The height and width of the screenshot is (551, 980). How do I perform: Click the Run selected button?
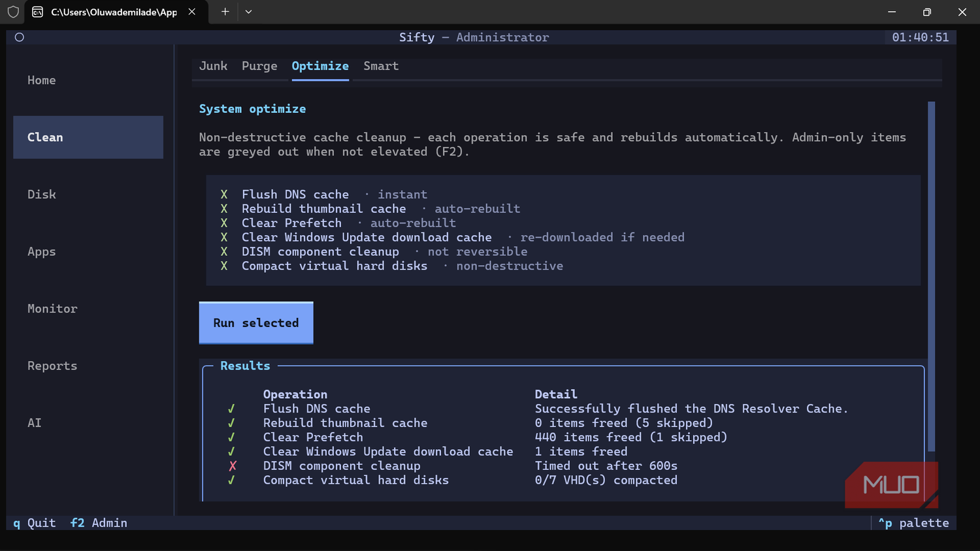(256, 323)
